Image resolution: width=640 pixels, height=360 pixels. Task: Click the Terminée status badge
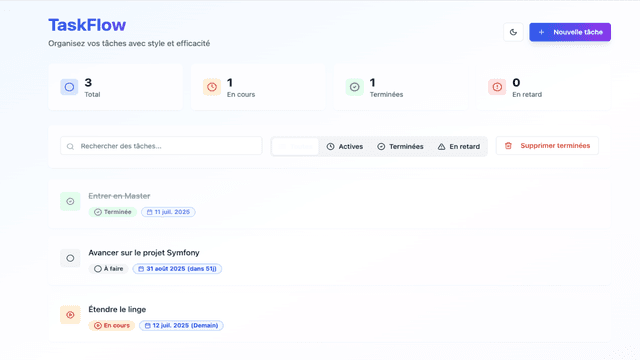coord(113,212)
